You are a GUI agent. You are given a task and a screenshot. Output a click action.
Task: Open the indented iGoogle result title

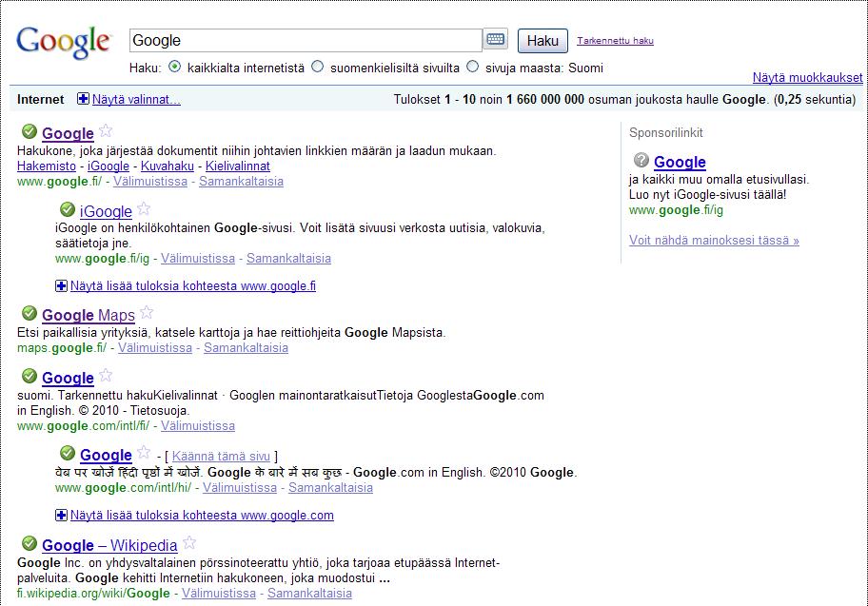[107, 211]
